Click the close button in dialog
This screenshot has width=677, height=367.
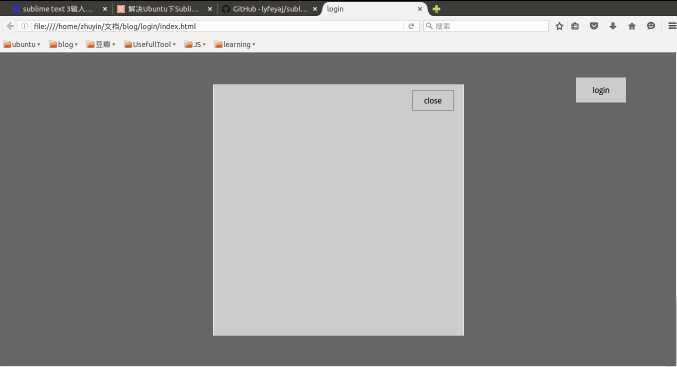tap(433, 101)
